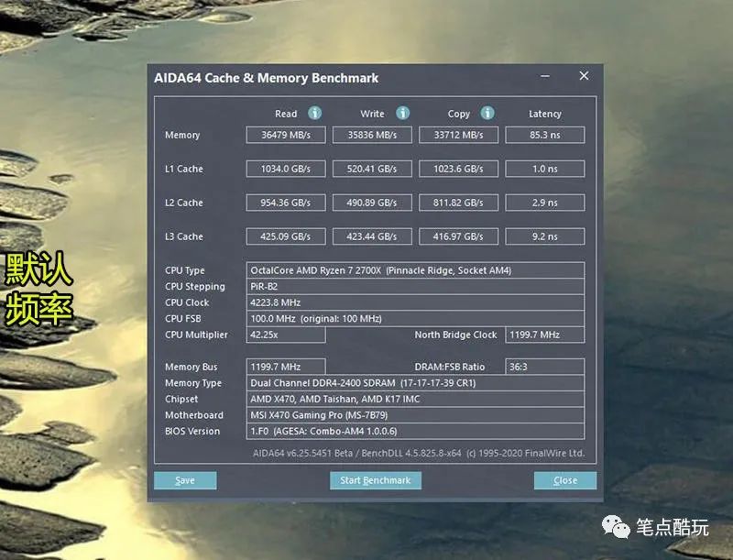Click the DRAM:FSB Ratio label
The height and width of the screenshot is (560, 733).
450,367
